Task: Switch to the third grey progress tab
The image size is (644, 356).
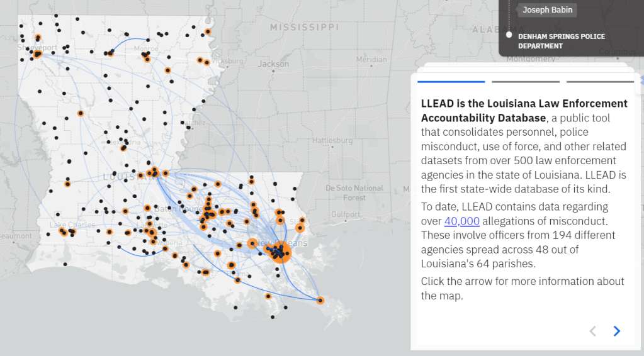Action: click(599, 81)
